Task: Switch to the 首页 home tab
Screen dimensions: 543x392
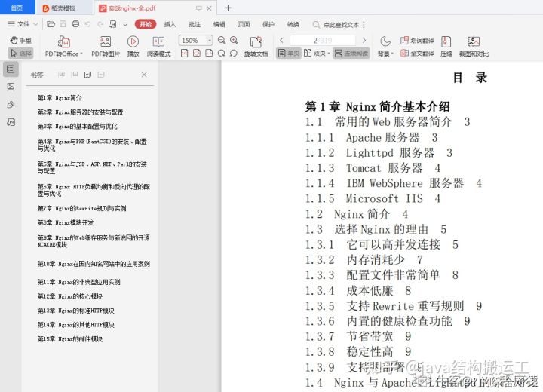Action: pos(17,8)
